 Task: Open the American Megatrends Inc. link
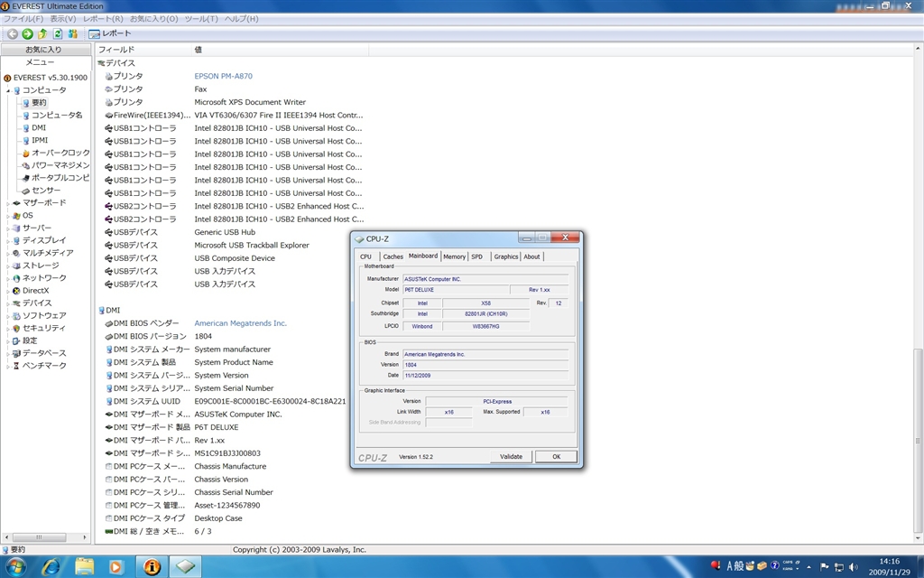point(240,323)
